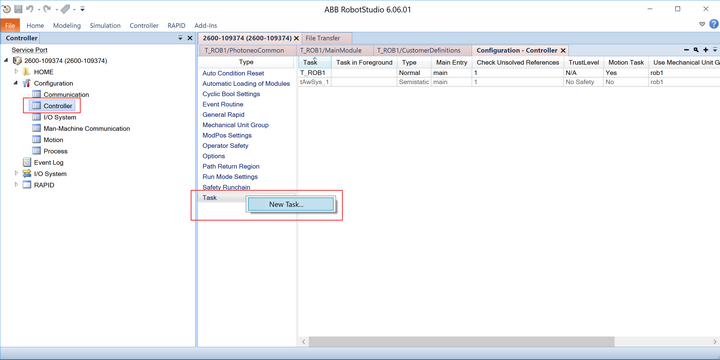Screen dimensions: 720x360
Task: Expand the bottom I/O System node
Action: (x=17, y=174)
